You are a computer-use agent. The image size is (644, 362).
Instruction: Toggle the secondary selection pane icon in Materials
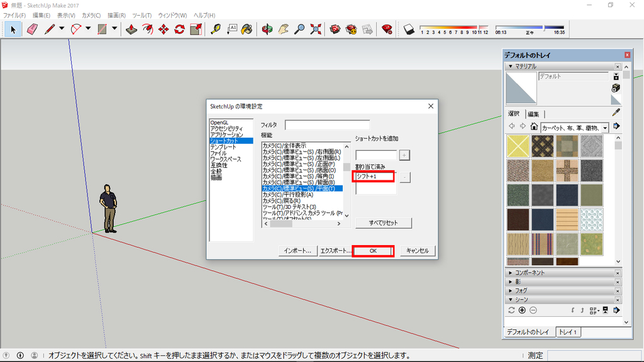(x=616, y=76)
